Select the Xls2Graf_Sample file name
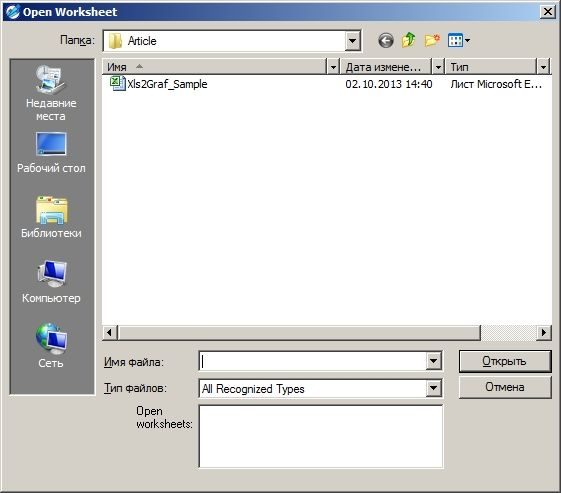Screen dimensions: 561x493 167,84
